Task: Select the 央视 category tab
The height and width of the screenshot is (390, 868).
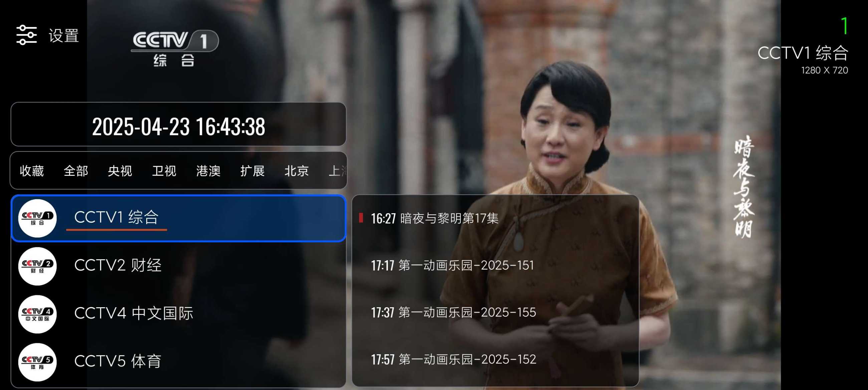Action: pos(120,171)
